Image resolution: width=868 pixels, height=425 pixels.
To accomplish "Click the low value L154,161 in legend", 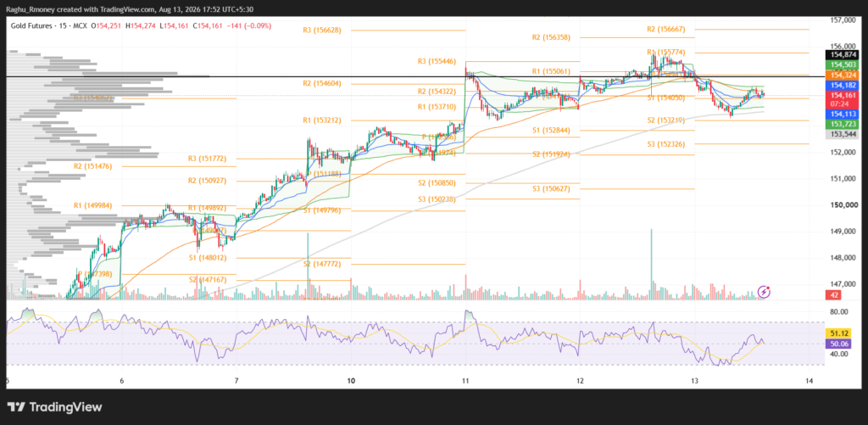I will (x=173, y=25).
